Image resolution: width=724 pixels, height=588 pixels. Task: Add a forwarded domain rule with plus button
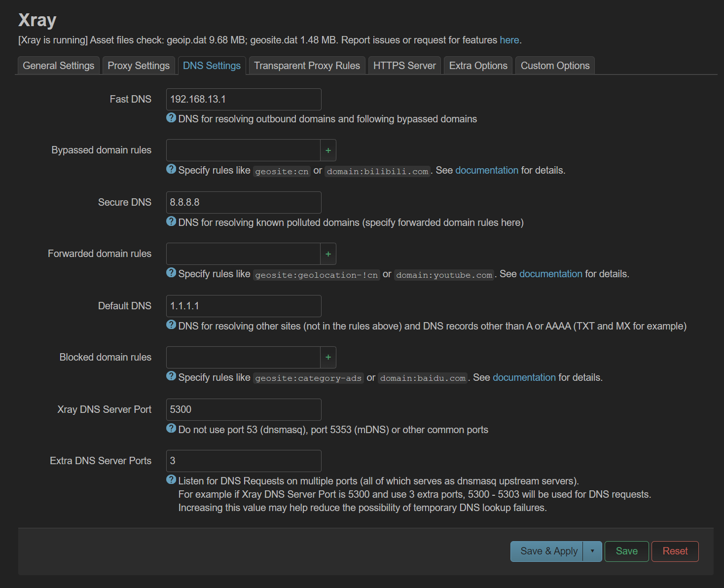pyautogui.click(x=328, y=254)
